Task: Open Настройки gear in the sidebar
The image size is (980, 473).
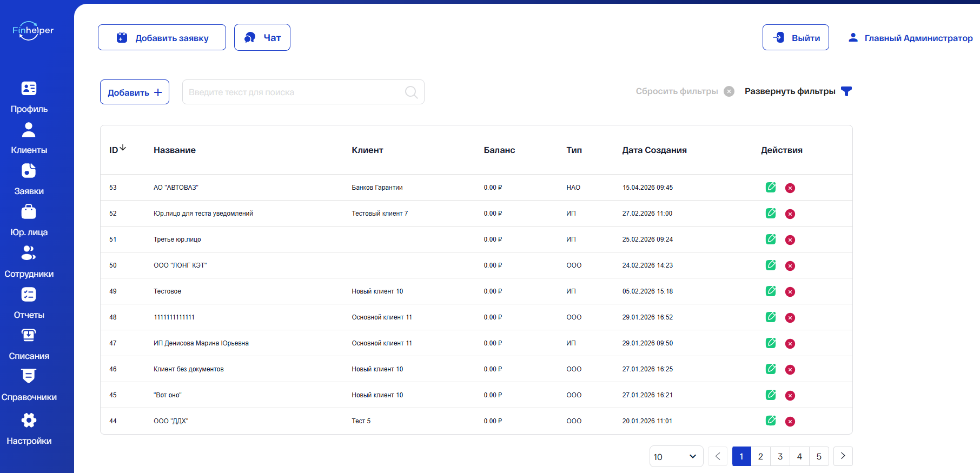Action: (29, 429)
